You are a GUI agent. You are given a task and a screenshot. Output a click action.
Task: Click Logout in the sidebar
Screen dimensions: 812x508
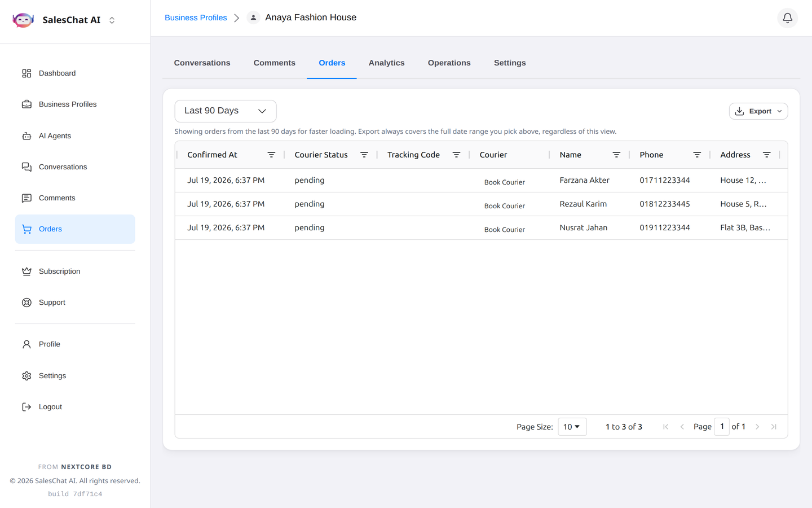(x=75, y=407)
